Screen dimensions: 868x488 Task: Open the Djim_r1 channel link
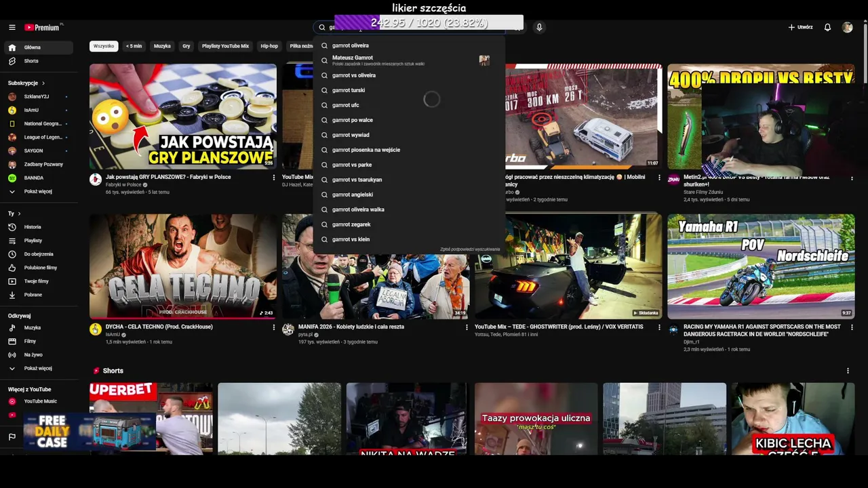tap(691, 342)
